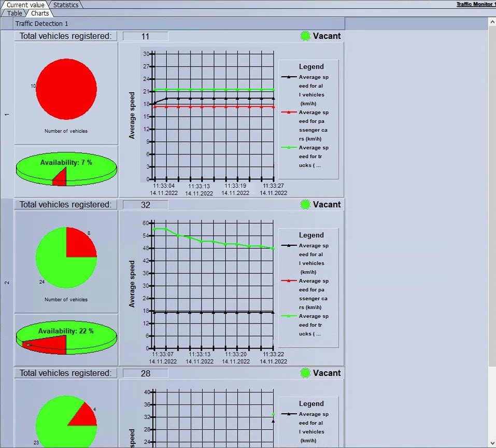Click the green trucks legend entry in first chart

[x=305, y=156]
